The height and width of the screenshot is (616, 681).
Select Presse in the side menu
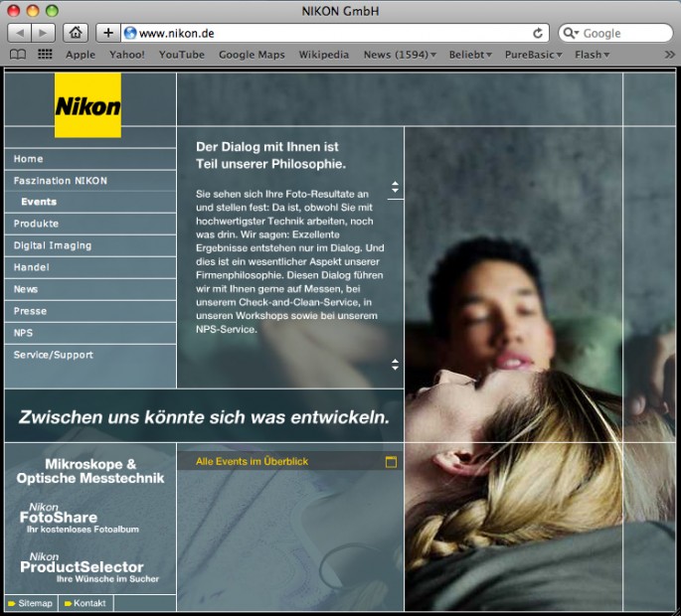pyautogui.click(x=90, y=311)
